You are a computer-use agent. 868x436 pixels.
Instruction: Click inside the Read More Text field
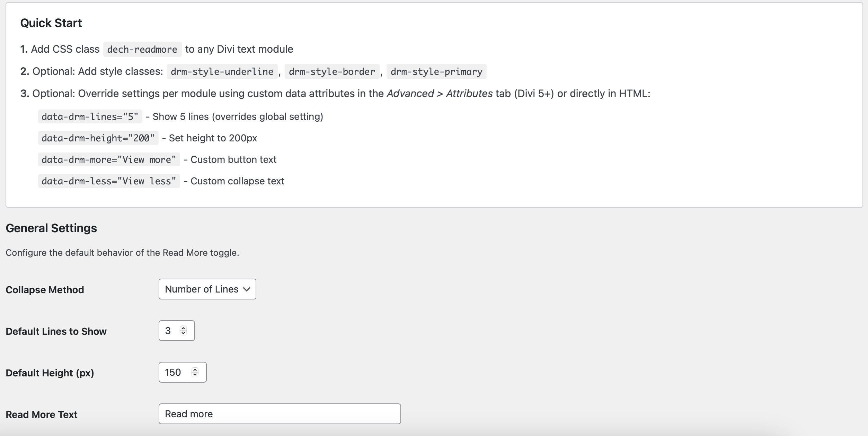[x=279, y=414]
